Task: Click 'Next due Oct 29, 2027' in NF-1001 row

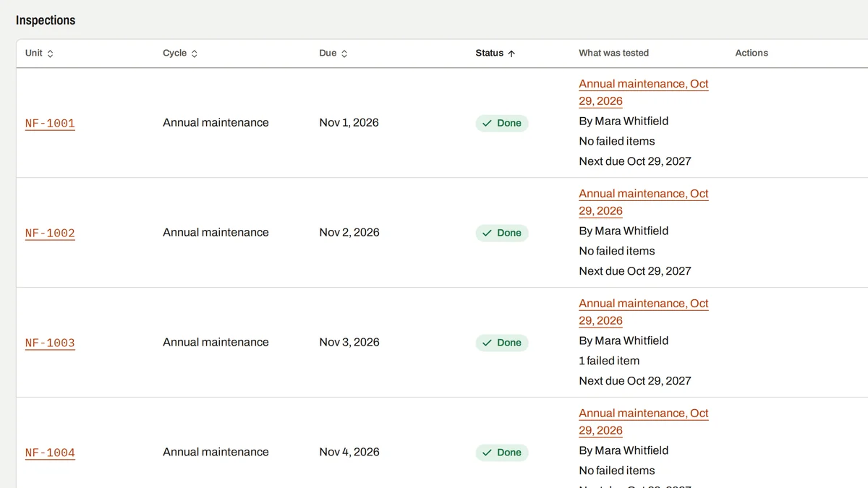Action: tap(635, 161)
